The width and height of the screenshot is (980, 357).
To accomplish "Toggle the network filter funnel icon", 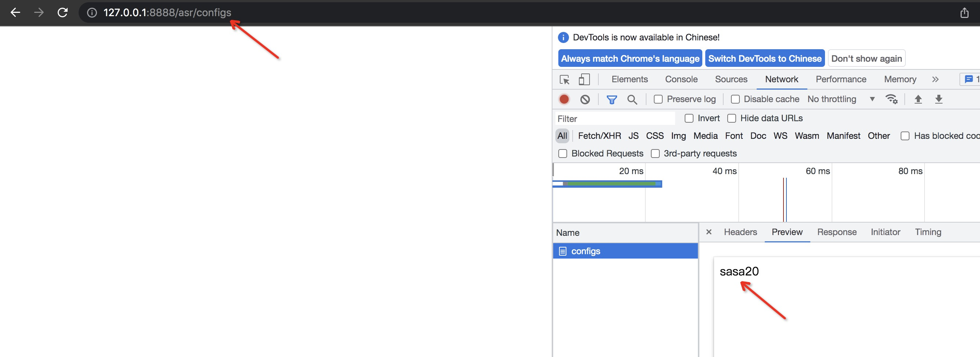I will [612, 100].
